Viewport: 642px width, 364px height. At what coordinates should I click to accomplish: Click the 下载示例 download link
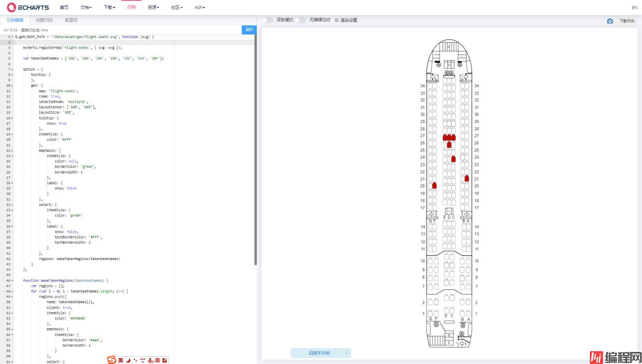coord(627,21)
